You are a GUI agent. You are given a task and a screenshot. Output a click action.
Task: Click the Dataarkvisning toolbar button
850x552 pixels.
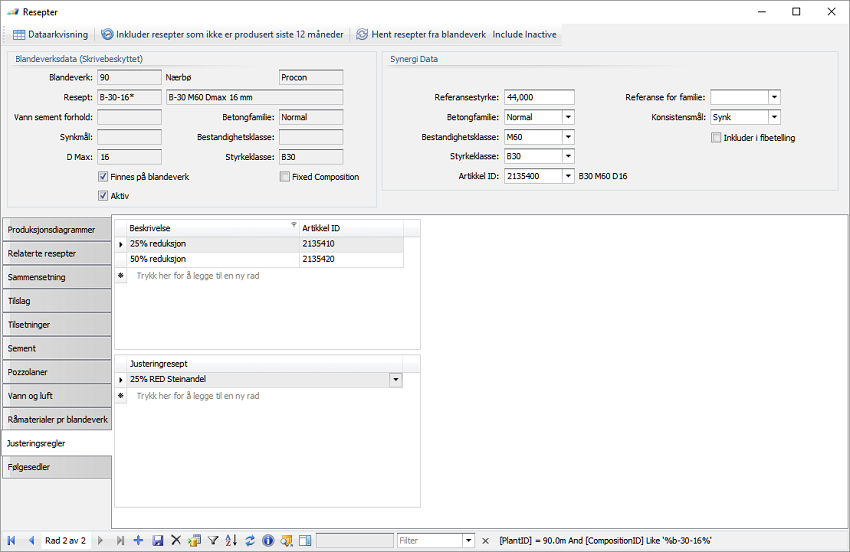point(50,34)
